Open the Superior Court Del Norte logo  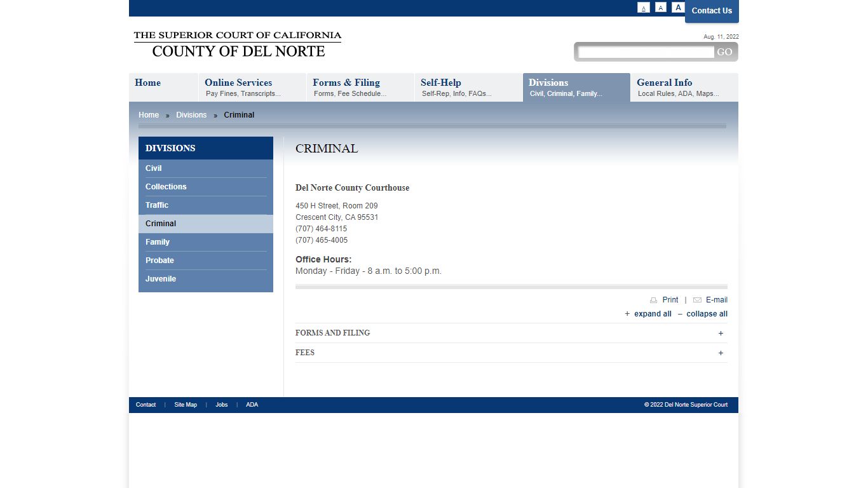238,44
